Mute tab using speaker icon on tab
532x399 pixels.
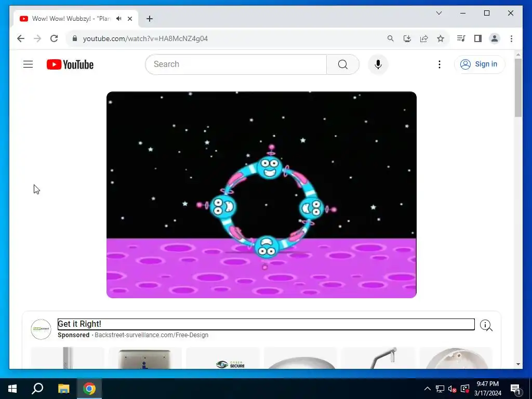point(119,19)
